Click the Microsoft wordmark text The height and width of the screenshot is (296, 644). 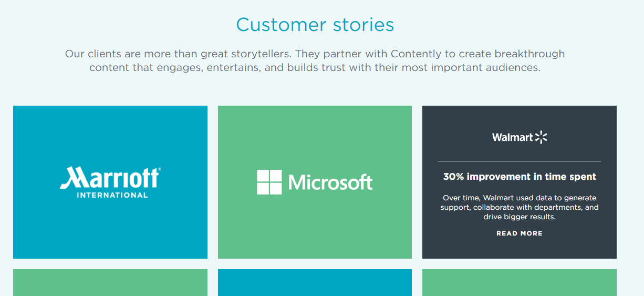(x=330, y=183)
